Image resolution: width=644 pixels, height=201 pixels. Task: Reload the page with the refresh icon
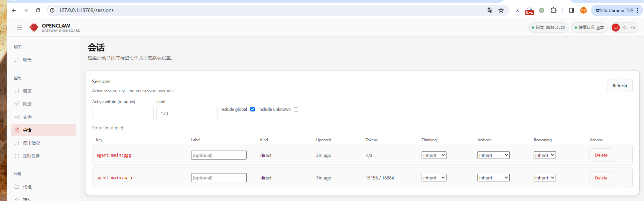tap(38, 10)
